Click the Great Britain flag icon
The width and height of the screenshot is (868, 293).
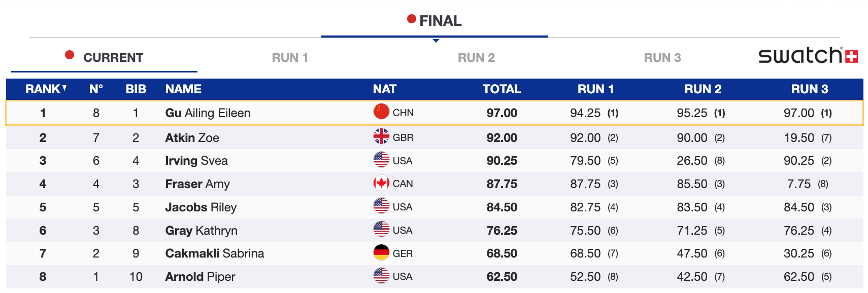[x=381, y=136]
